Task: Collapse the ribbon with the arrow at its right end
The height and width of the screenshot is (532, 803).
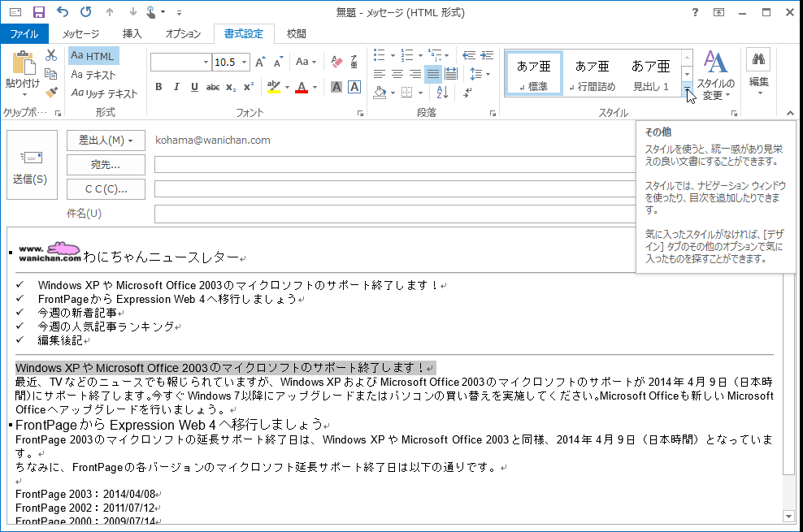Action: (790, 113)
